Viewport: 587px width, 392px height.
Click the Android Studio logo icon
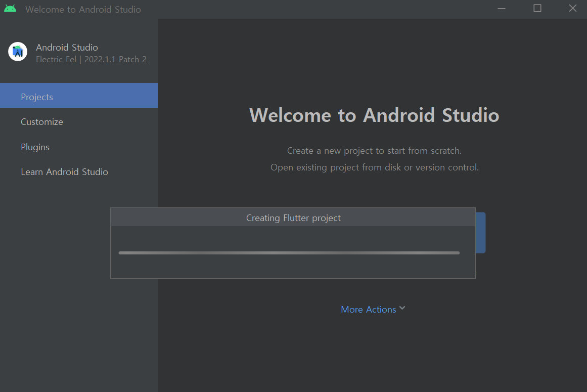18,52
